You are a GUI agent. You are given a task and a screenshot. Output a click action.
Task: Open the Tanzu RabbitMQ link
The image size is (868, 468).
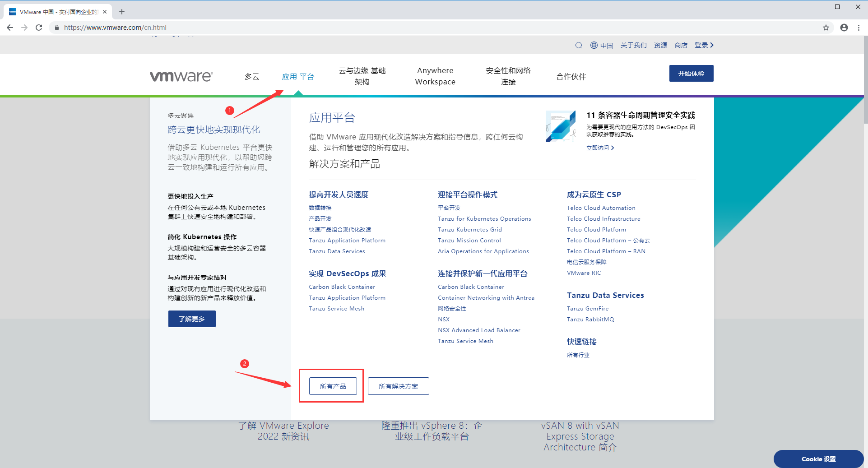590,320
